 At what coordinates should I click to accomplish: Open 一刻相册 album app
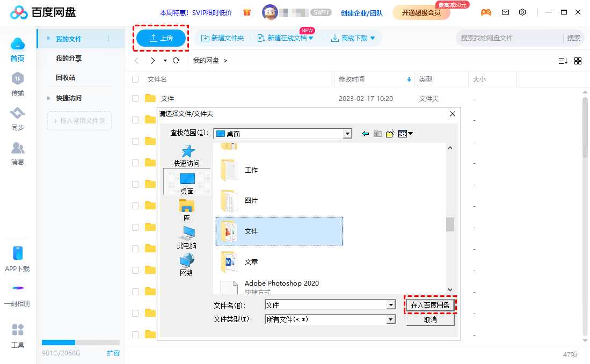click(17, 294)
